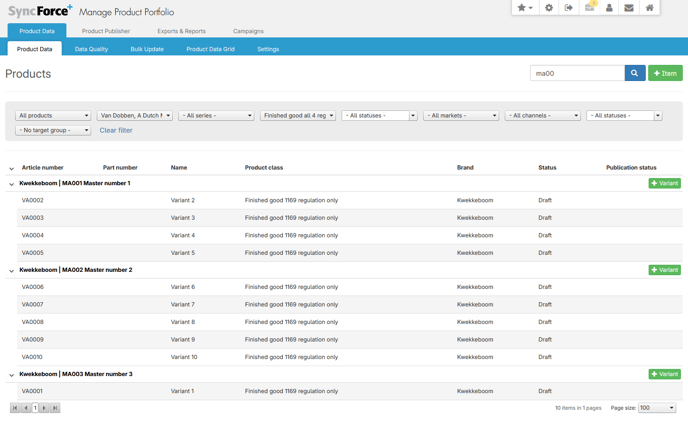
Task: Open article VA0003
Action: [32, 218]
